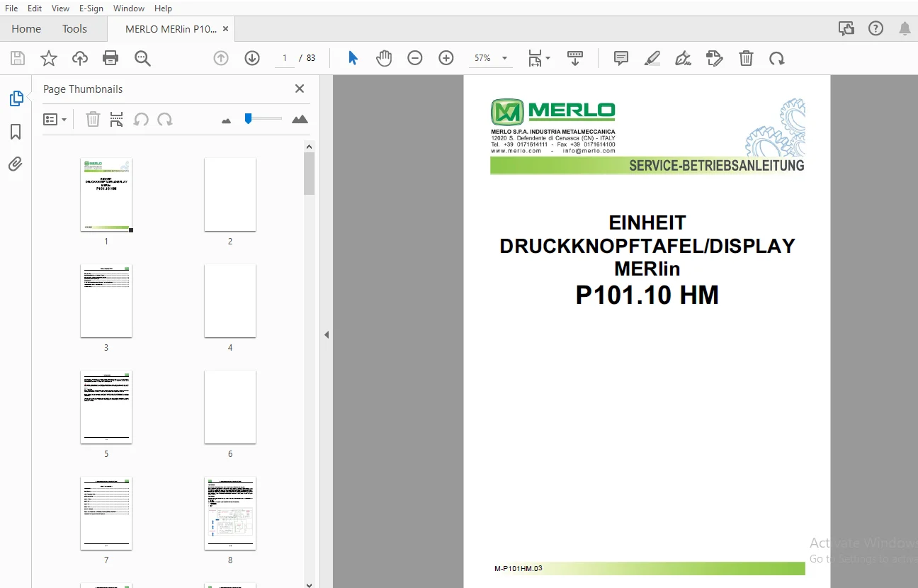
Task: Open the notifications bell
Action: (x=905, y=28)
